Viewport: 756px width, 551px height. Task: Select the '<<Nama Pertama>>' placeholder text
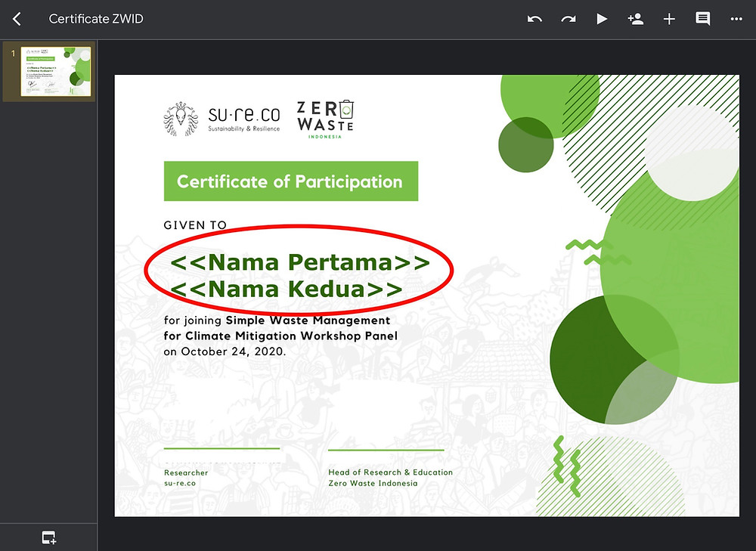(300, 262)
